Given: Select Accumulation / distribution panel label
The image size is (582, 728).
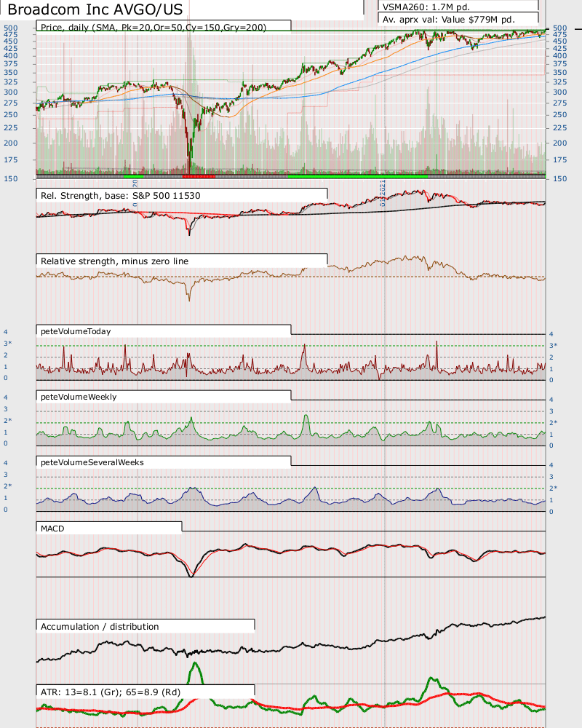Looking at the screenshot, I should pyautogui.click(x=100, y=626).
